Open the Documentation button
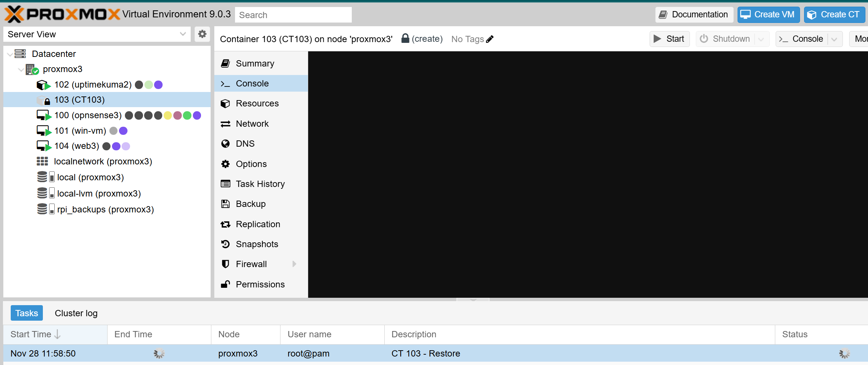The height and width of the screenshot is (365, 868). 694,15
